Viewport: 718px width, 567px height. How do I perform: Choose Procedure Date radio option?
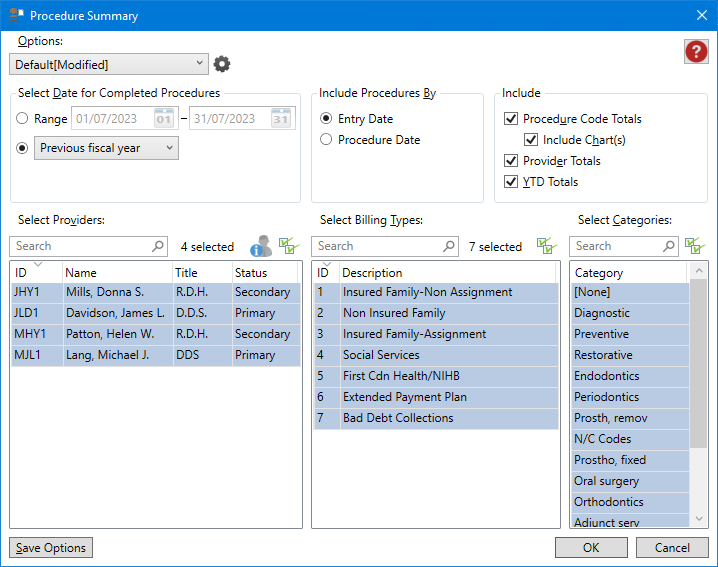point(327,140)
